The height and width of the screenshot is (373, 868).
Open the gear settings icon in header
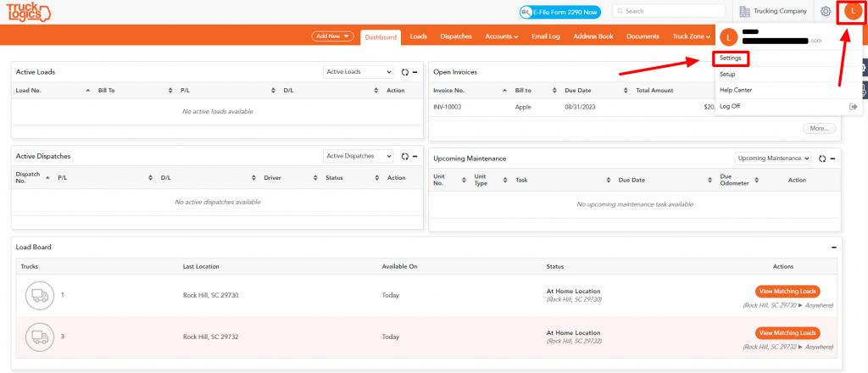pyautogui.click(x=826, y=11)
